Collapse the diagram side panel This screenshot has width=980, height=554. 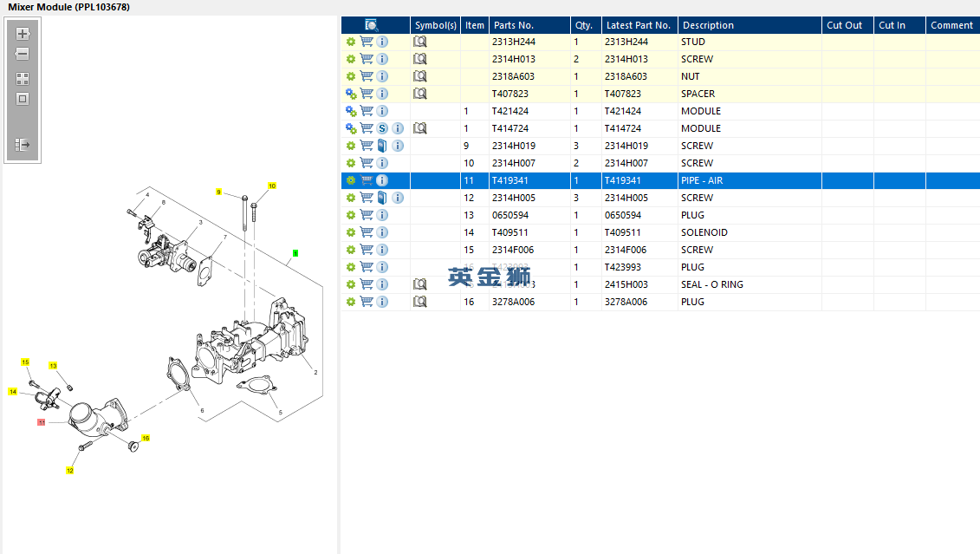point(23,145)
